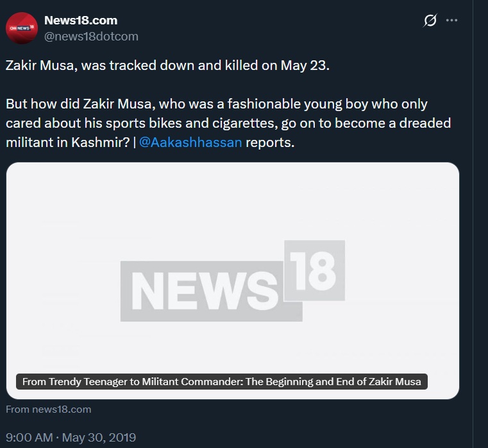Click the 'From news18.com' source label
488x448 pixels.
click(x=49, y=409)
